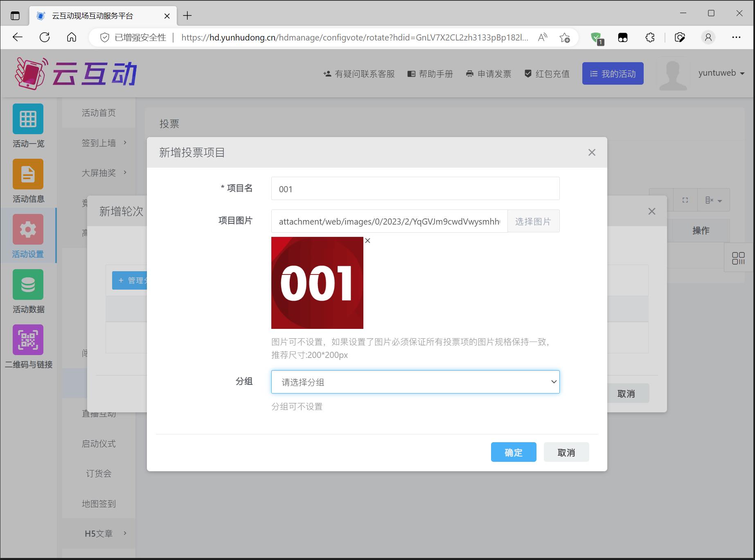Image resolution: width=755 pixels, height=560 pixels.
Task: Remove the 001 project image thumbnail
Action: 367,241
